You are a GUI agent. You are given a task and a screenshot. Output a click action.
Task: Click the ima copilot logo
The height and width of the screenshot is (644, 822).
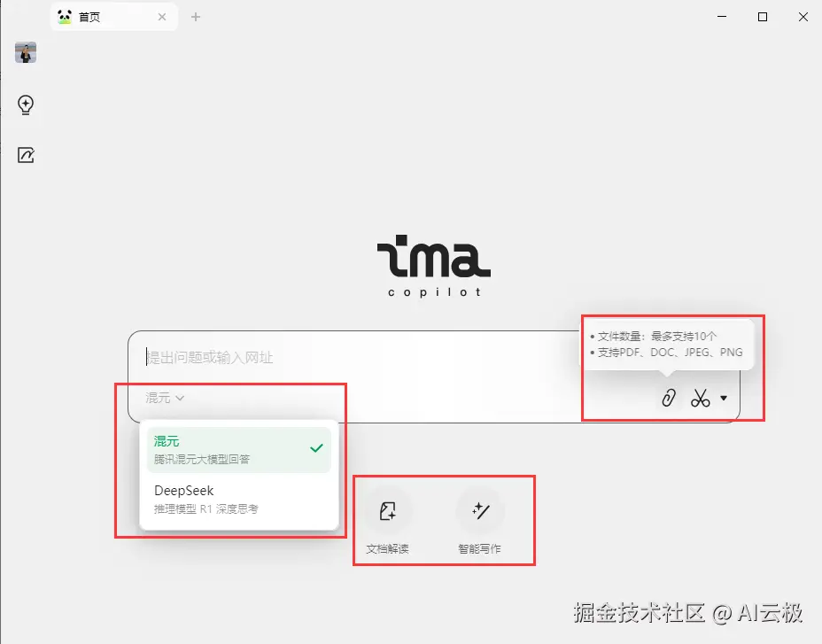point(434,266)
